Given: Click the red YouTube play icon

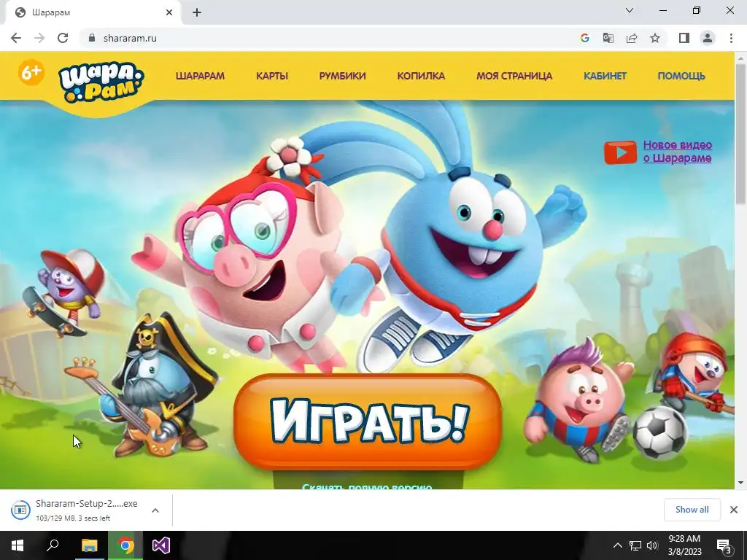Looking at the screenshot, I should tap(620, 152).
